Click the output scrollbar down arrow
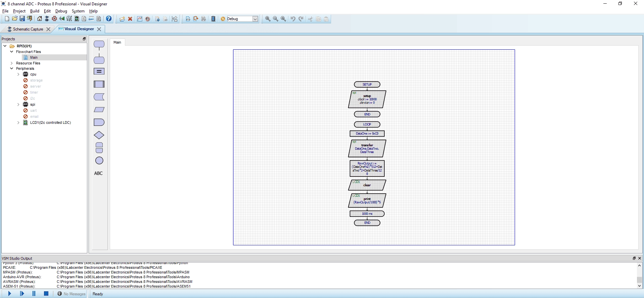Viewport: 644px width, 298px height. click(639, 286)
